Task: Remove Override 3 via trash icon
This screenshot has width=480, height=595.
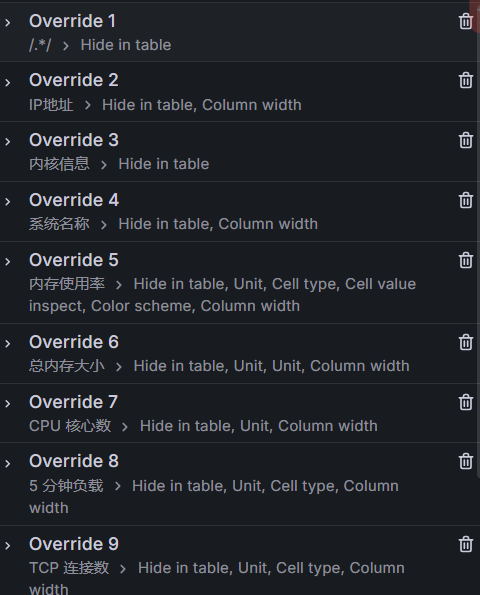Action: tap(466, 140)
